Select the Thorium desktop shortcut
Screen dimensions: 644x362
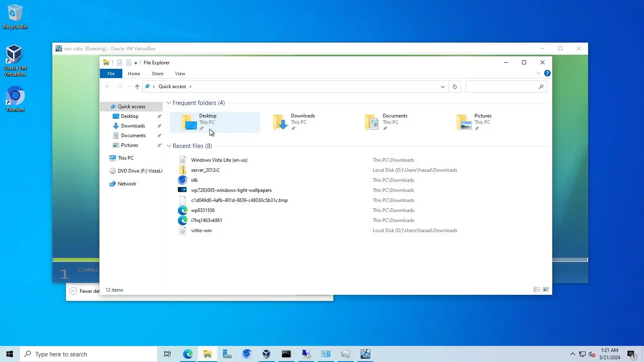pos(15,99)
